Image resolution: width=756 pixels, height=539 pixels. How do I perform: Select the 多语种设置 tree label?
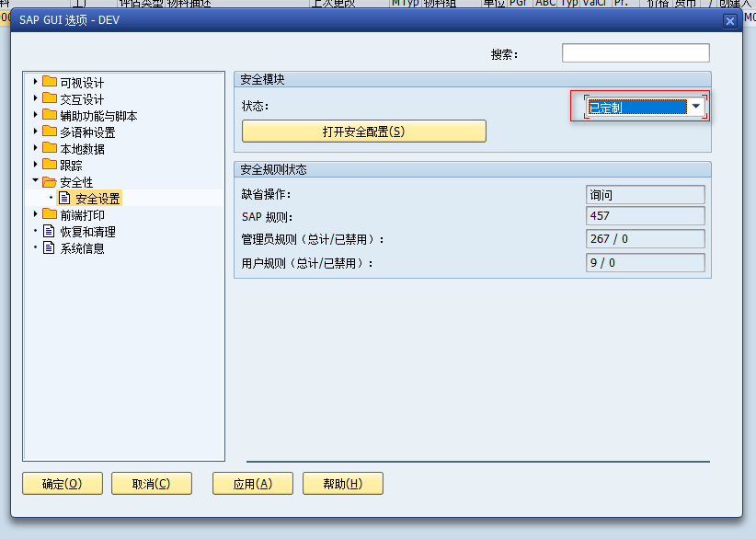pos(87,132)
